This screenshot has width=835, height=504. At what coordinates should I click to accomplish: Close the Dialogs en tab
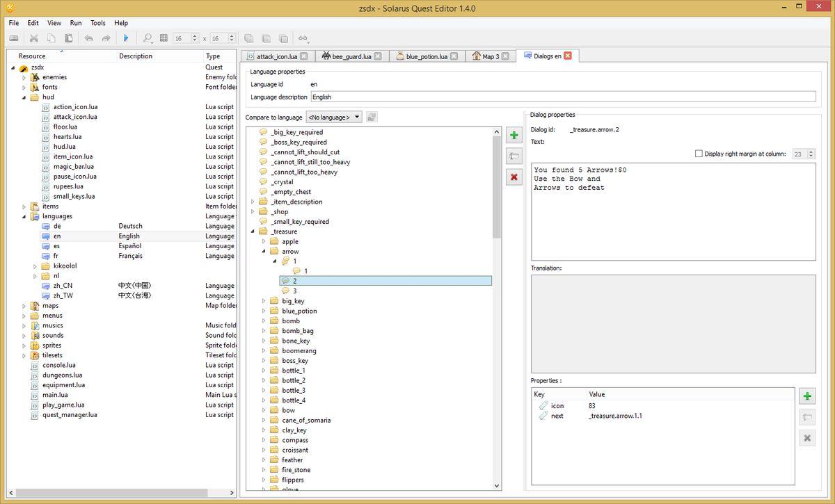tap(568, 56)
